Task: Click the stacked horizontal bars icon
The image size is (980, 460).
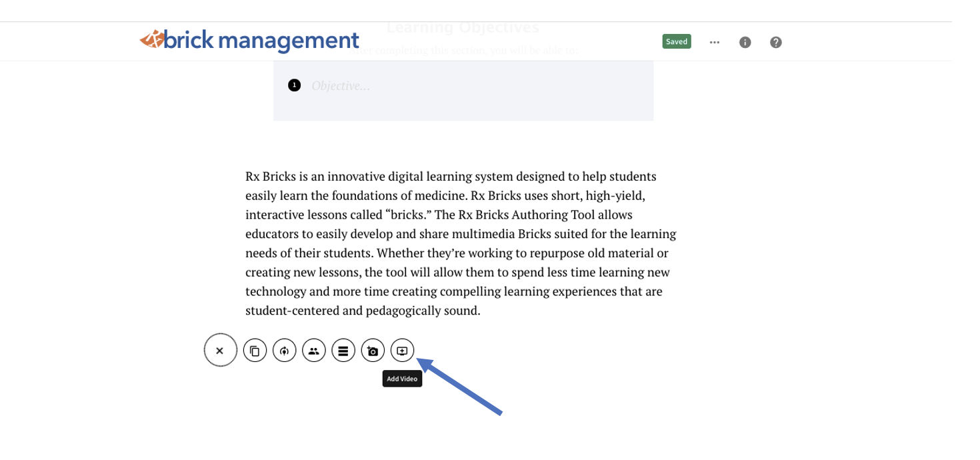Action: (343, 350)
